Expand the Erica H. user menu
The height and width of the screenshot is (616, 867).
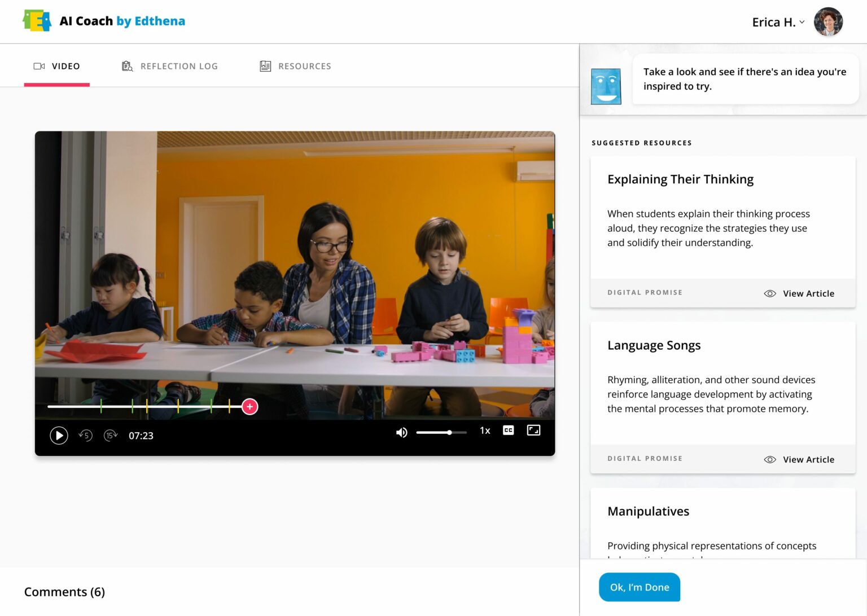coord(778,22)
